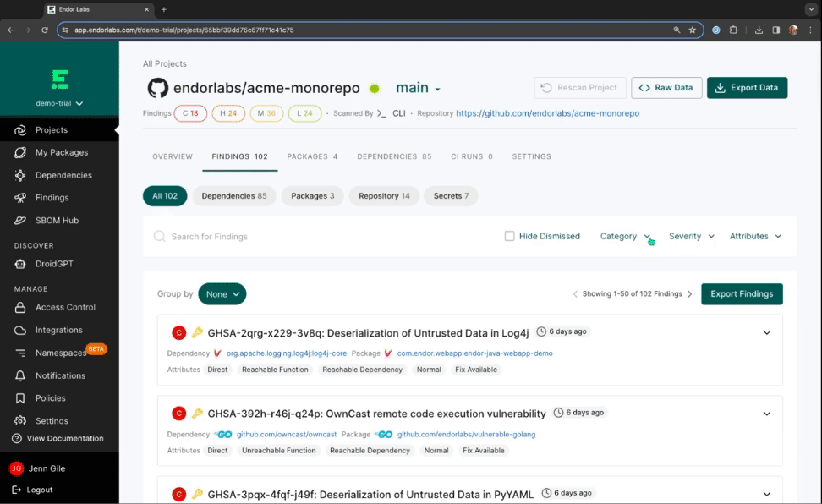Open Settings in sidebar

tap(52, 420)
